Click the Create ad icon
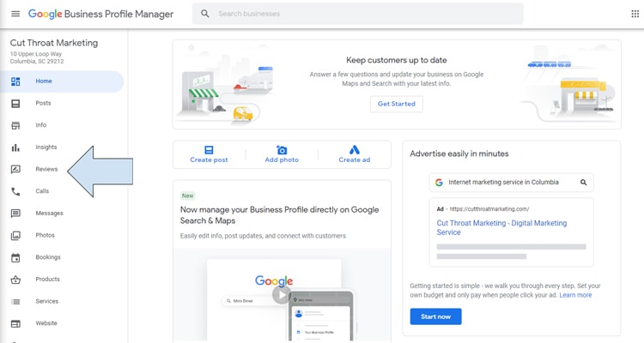Viewport: 644px width, 343px height. [355, 150]
